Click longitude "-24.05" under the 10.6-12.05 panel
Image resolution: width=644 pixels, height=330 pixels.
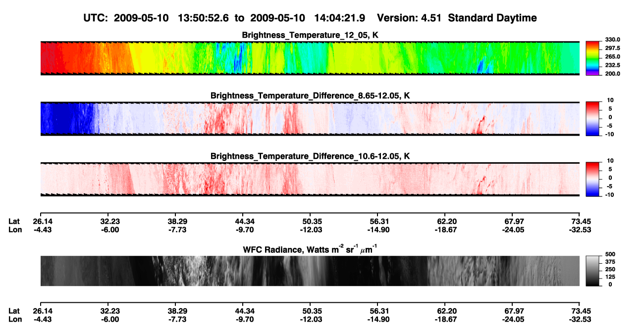pyautogui.click(x=512, y=230)
